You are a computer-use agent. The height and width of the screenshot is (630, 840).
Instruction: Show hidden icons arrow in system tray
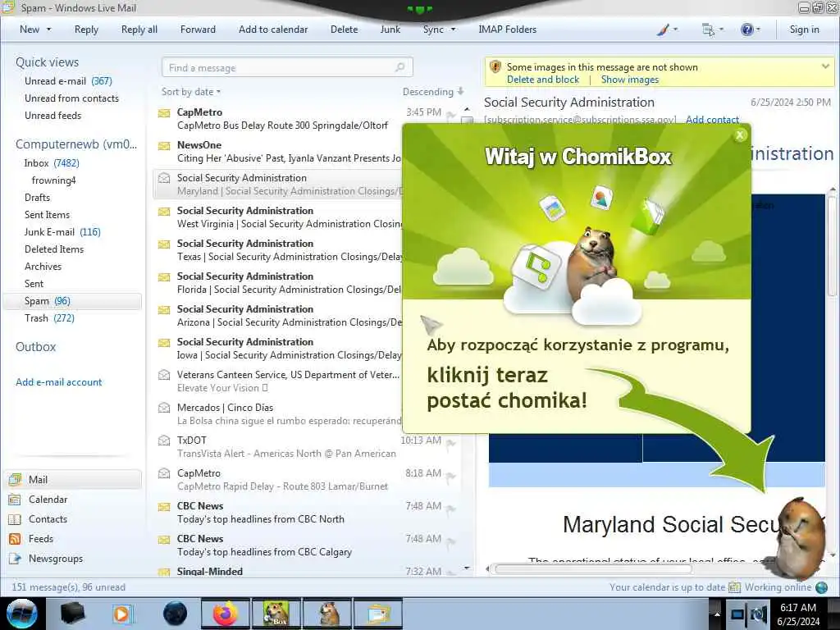(x=717, y=614)
